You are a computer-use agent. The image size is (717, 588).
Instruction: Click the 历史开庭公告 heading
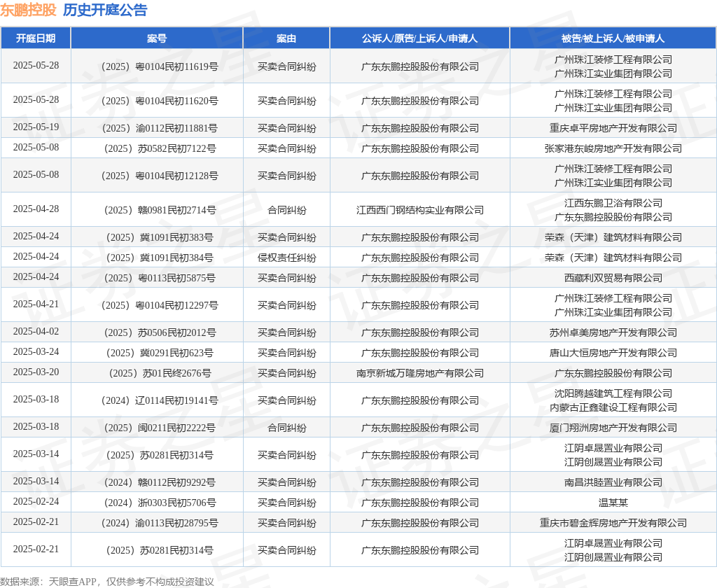coord(105,10)
